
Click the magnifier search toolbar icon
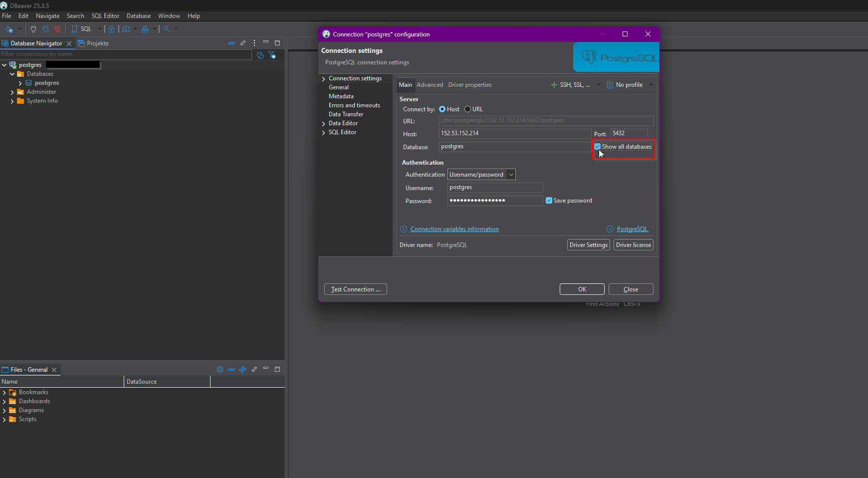pos(167,29)
